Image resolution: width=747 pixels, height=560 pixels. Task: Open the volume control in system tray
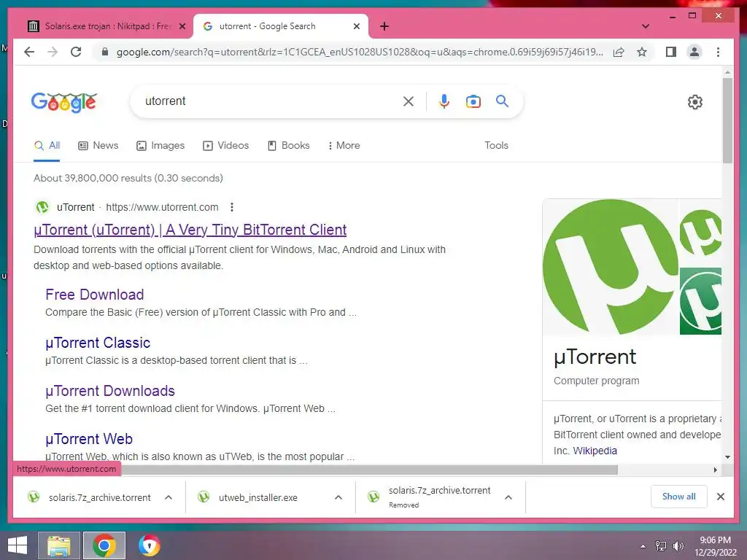pos(678,546)
